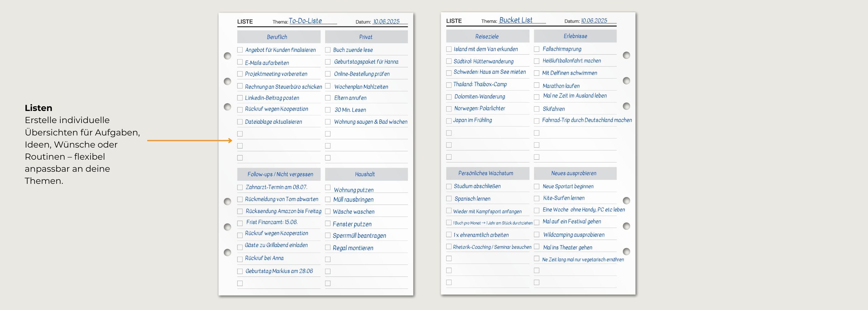This screenshot has height=310, width=868.
Task: Tick the 'Fallschirmsprung' checkbox
Action: coord(536,49)
